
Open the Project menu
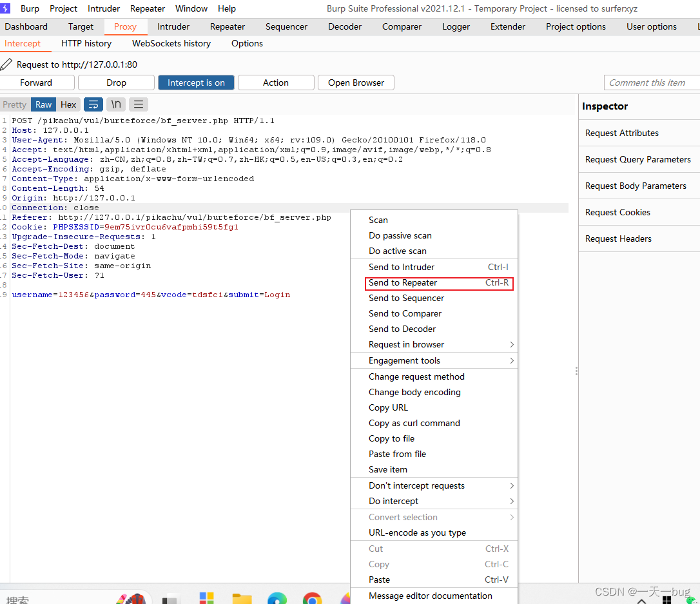pyautogui.click(x=63, y=8)
